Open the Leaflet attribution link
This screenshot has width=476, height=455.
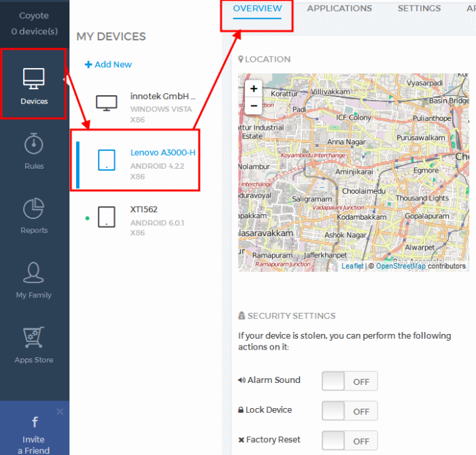coord(352,266)
